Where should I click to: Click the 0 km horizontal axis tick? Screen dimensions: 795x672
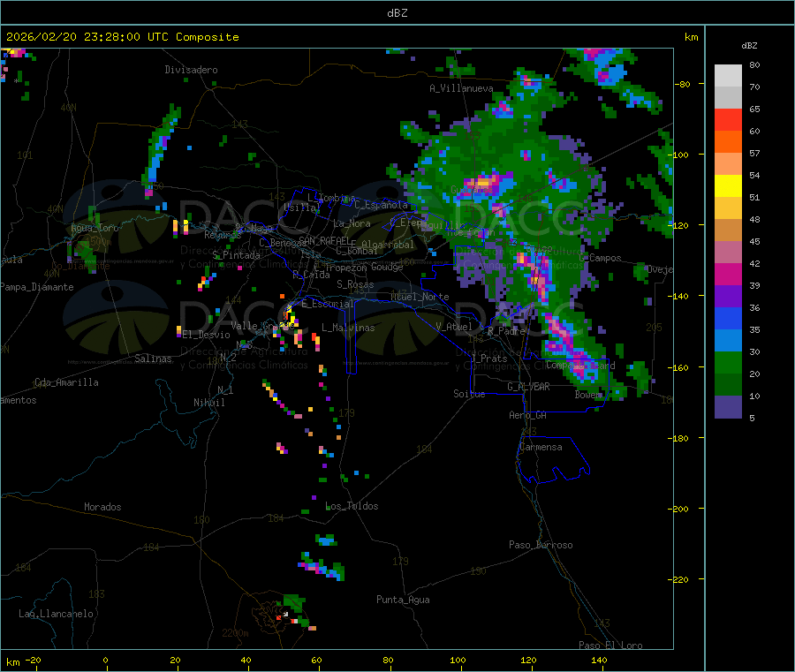coord(105,660)
